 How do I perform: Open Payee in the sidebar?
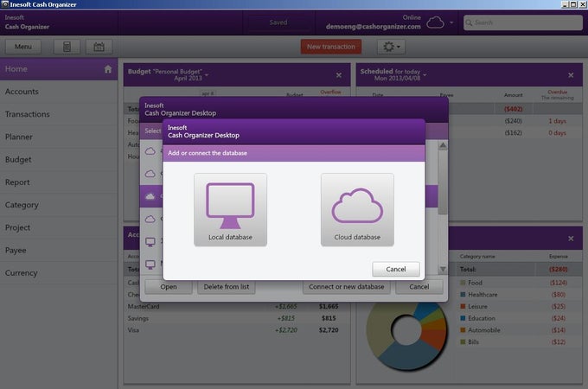point(59,251)
